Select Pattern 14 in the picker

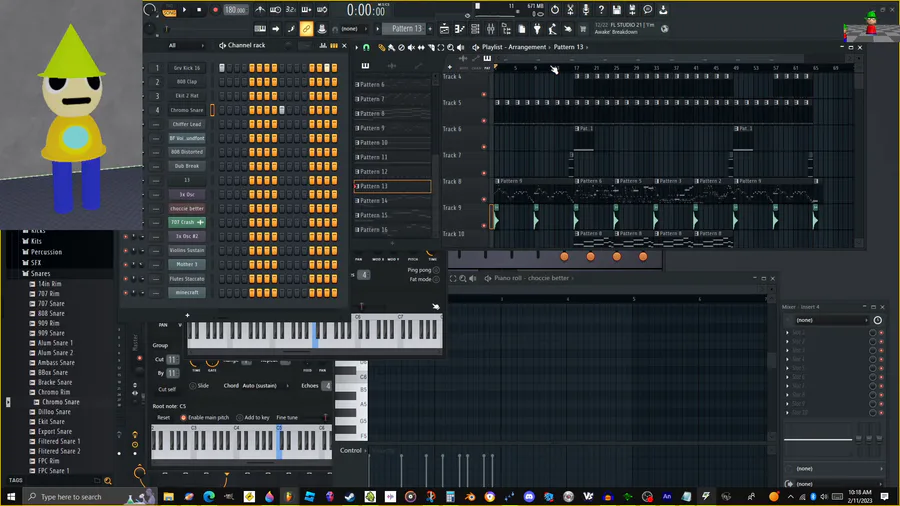tap(392, 201)
